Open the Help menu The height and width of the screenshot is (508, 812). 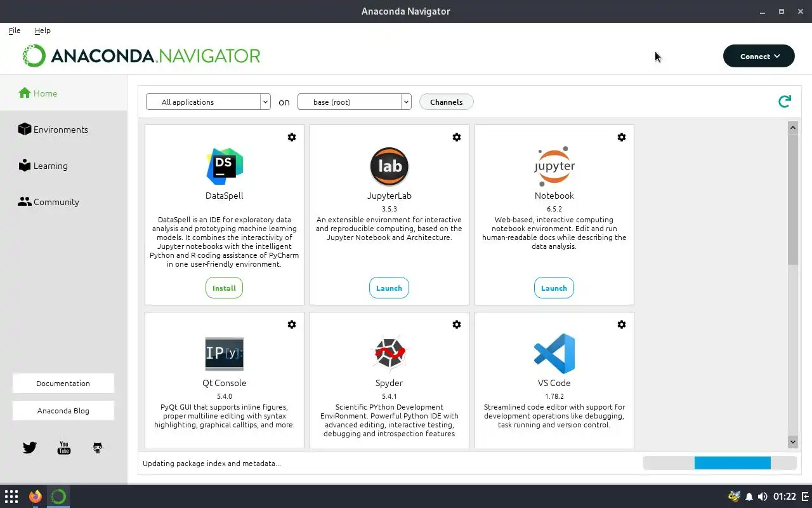tap(43, 30)
